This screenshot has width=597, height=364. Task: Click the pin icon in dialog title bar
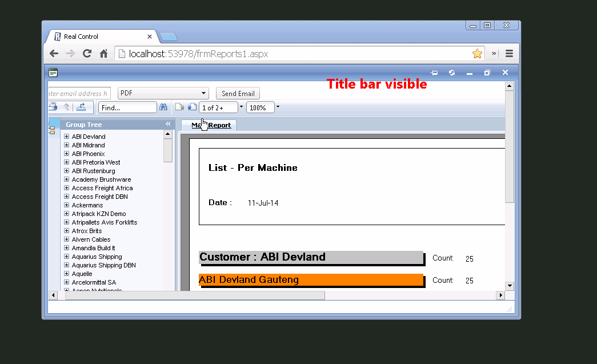tap(434, 73)
